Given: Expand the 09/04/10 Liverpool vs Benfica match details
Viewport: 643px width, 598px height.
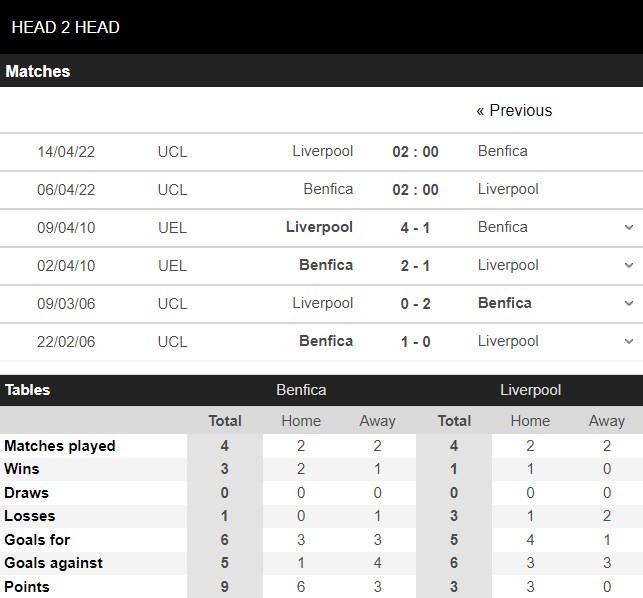Looking at the screenshot, I should pos(629,227).
